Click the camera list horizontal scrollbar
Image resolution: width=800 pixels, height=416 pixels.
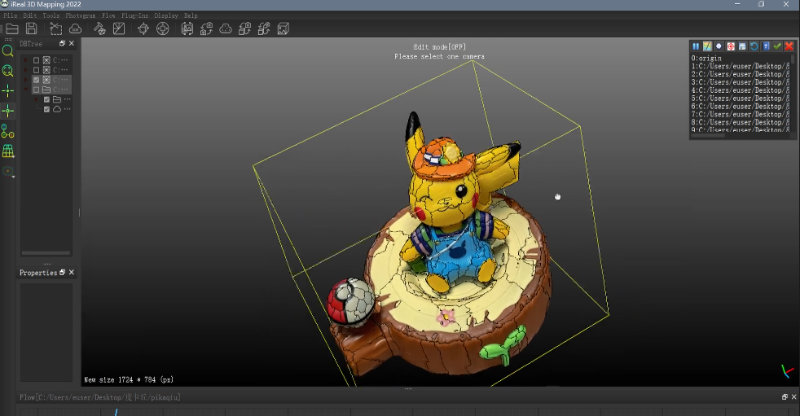pos(708,135)
